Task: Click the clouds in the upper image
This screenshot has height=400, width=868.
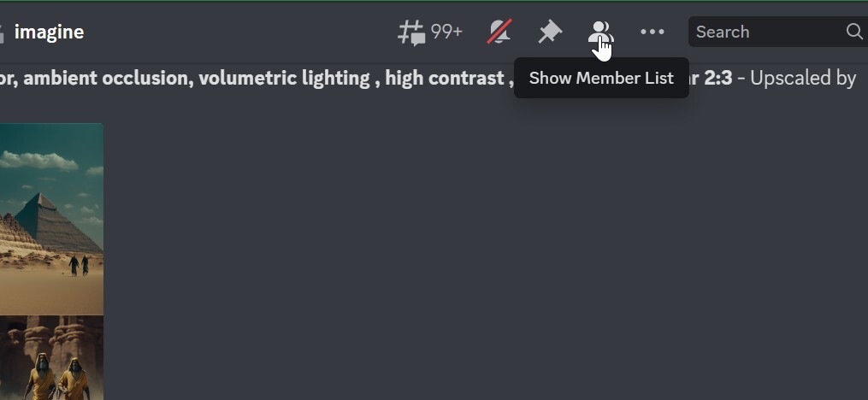Action: 38,161
